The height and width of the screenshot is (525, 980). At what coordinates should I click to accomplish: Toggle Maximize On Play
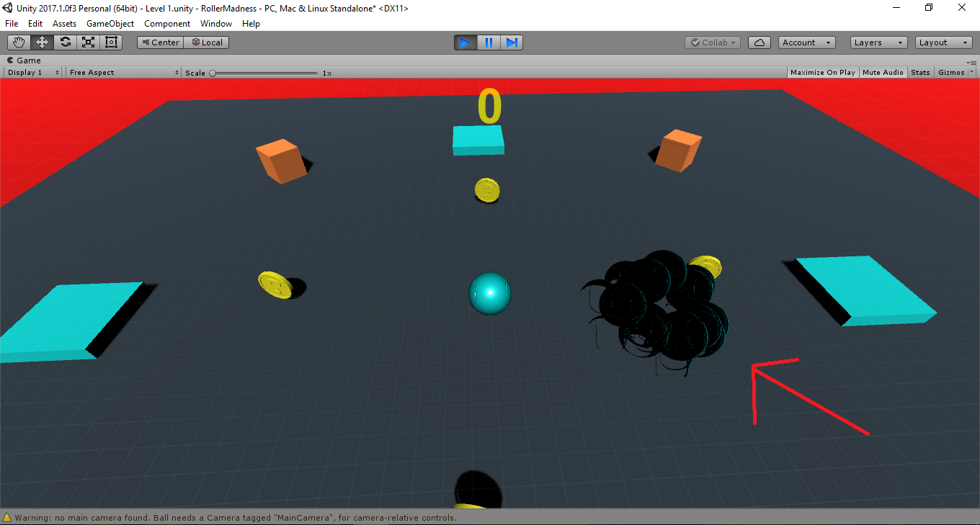[823, 73]
